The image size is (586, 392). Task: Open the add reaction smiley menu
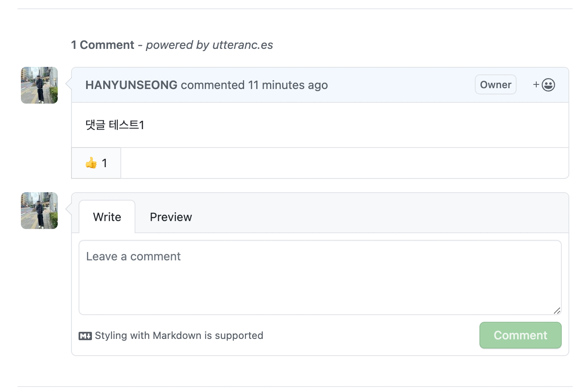click(544, 85)
